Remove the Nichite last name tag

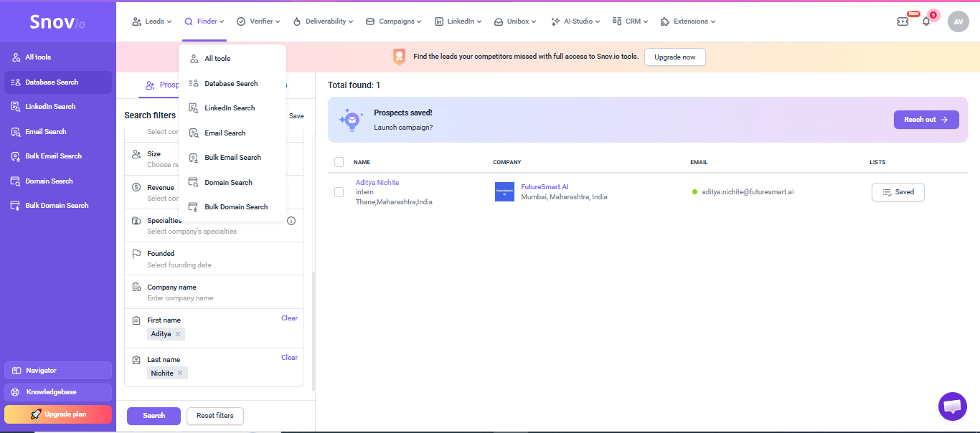[x=180, y=373]
